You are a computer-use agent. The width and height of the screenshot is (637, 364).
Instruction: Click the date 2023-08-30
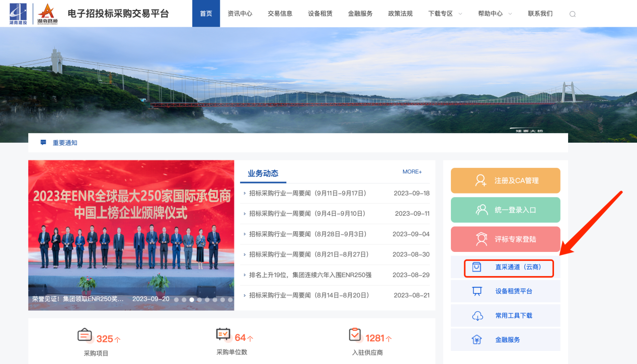(x=411, y=254)
